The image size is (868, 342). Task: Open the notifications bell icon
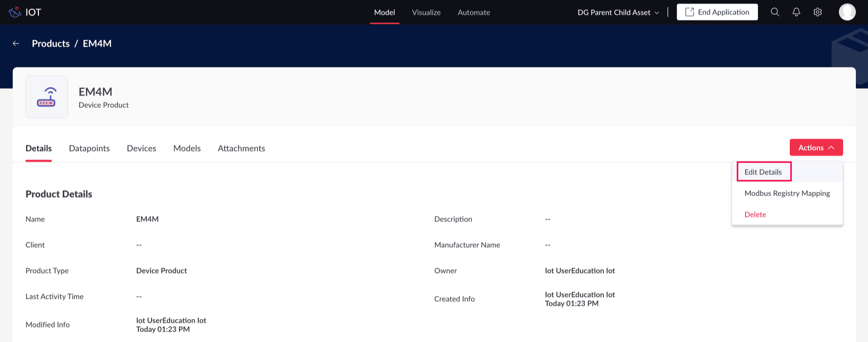pos(796,12)
